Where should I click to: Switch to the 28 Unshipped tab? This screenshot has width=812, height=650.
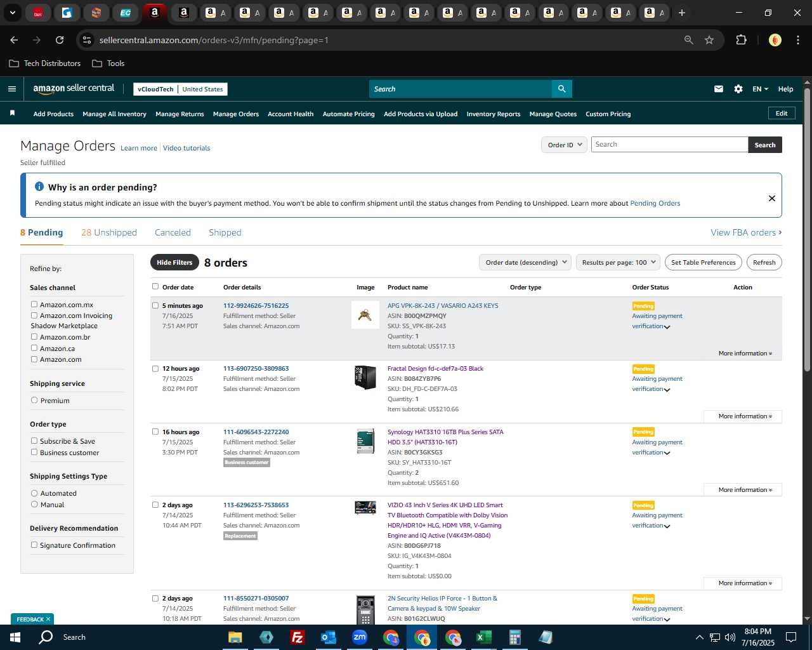tap(109, 232)
